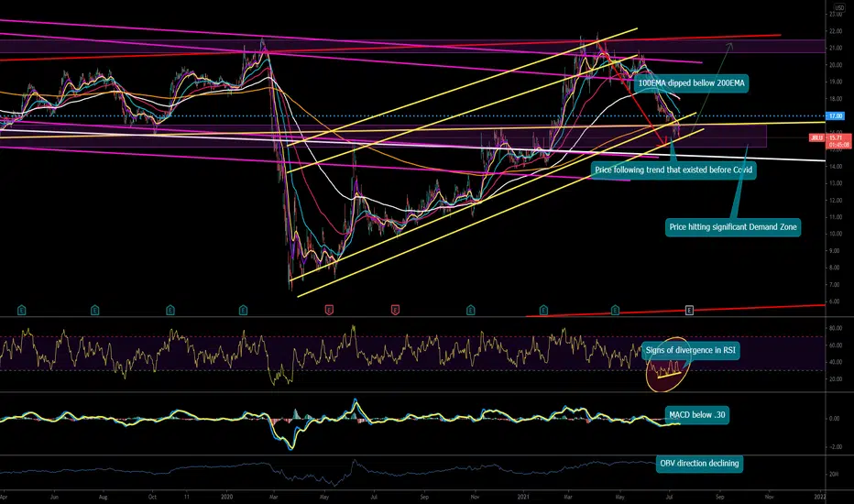Image resolution: width=854 pixels, height=504 pixels.
Task: Click the Aug label on the time axis
Action: (103, 497)
